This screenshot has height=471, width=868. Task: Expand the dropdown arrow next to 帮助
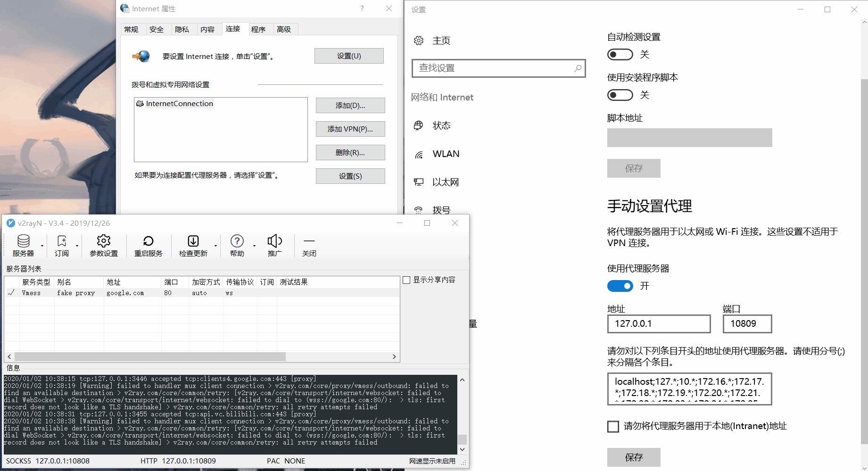[x=254, y=246]
